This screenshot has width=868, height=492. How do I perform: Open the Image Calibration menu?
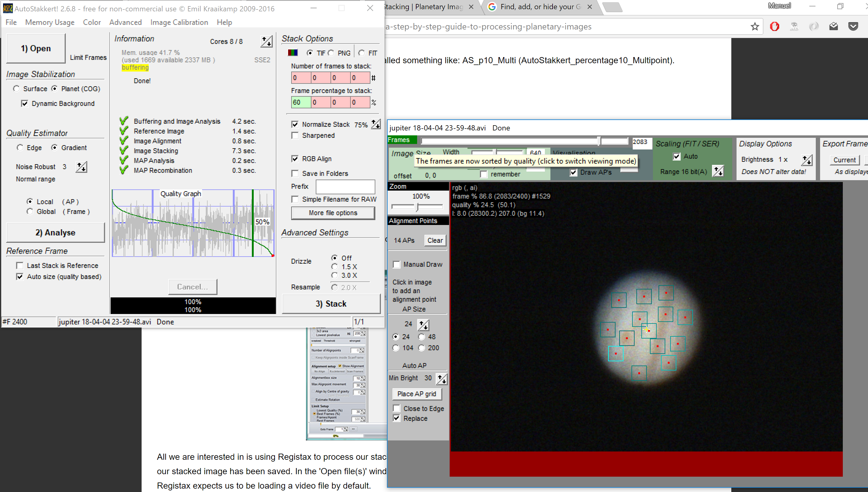tap(179, 22)
